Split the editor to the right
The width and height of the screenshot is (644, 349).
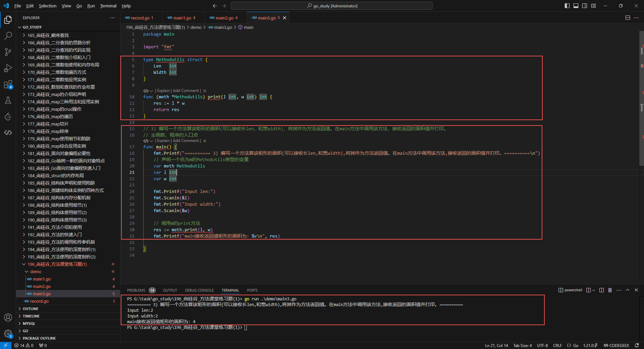pos(628,18)
